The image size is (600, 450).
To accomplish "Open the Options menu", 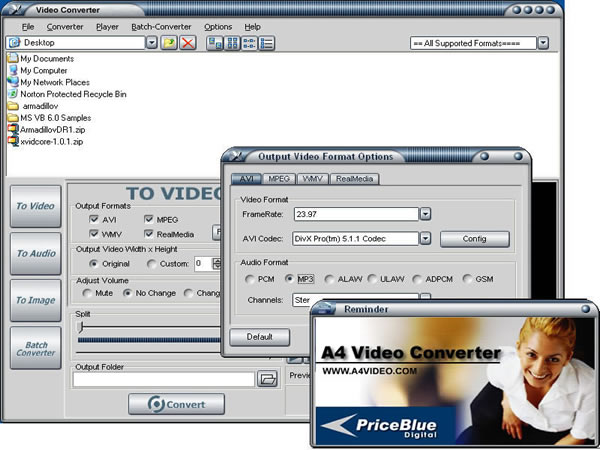I will point(218,27).
